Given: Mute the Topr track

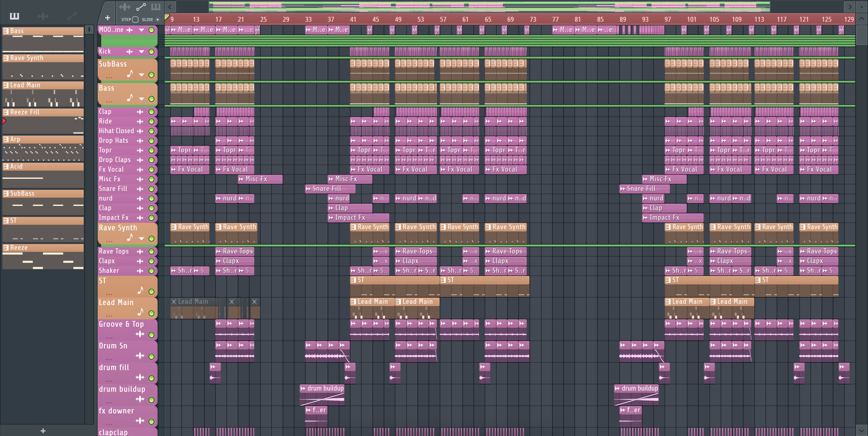Looking at the screenshot, I should (x=152, y=150).
